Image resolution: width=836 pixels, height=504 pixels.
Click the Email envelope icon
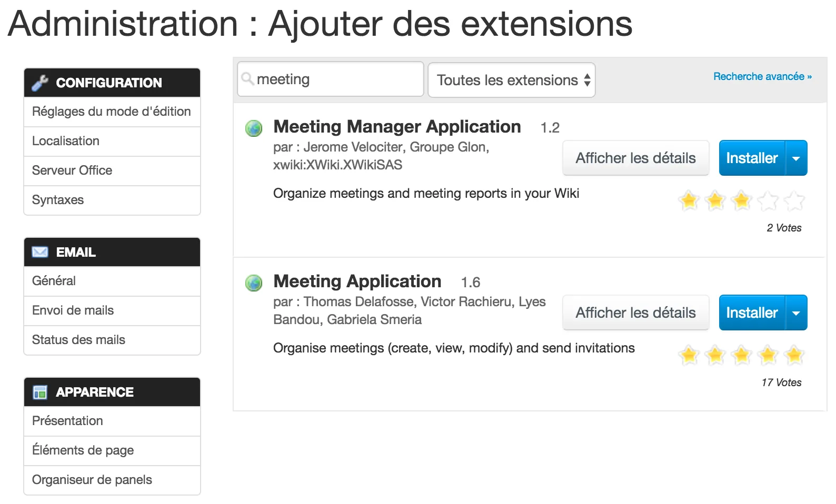(x=40, y=252)
